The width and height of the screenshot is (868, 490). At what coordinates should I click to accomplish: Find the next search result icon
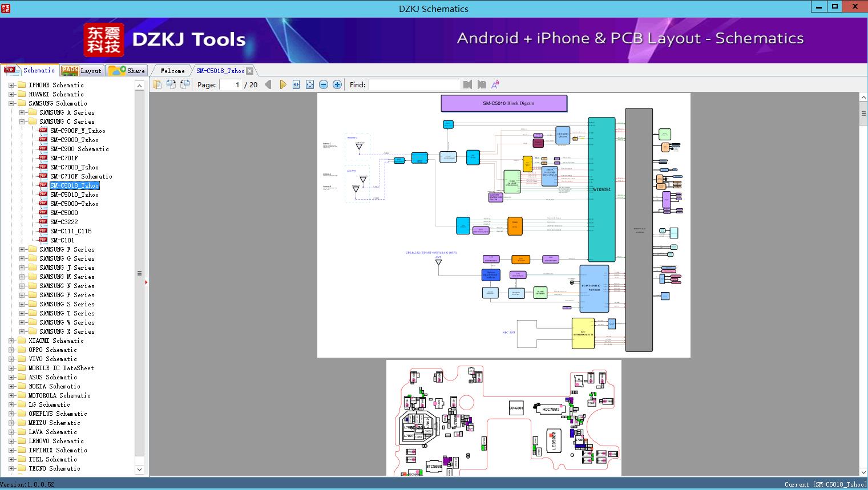pos(482,84)
